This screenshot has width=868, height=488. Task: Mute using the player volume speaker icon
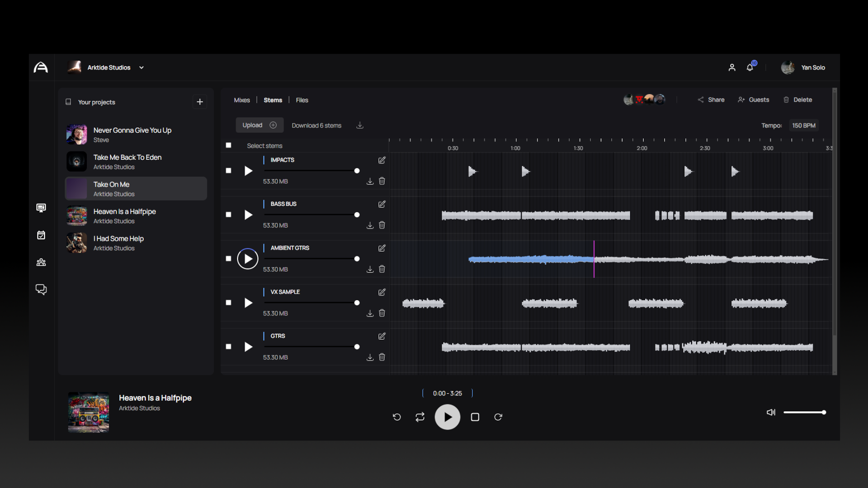771,412
